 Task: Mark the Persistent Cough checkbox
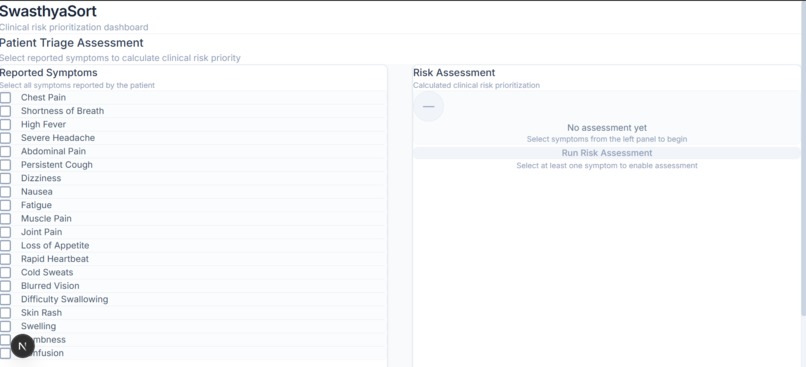pyautogui.click(x=5, y=165)
